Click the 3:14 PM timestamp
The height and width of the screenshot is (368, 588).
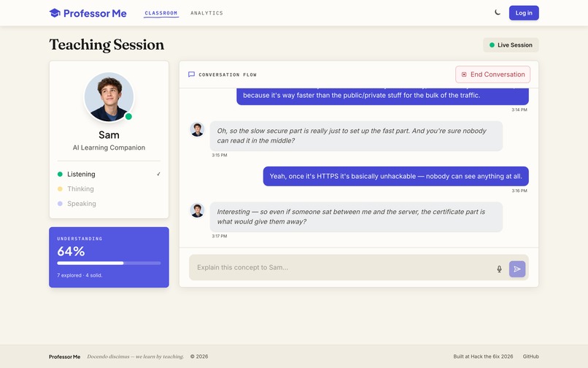519,110
